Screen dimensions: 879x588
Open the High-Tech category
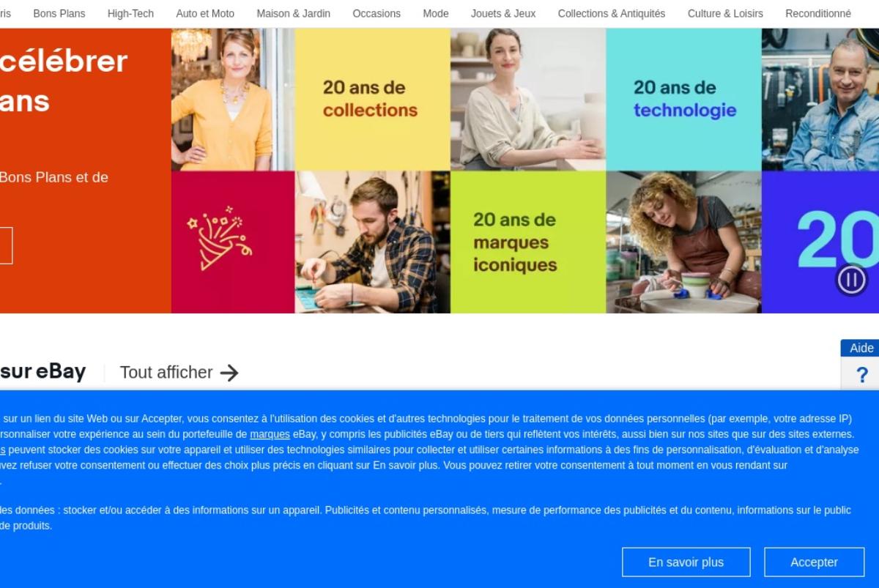[x=130, y=13]
